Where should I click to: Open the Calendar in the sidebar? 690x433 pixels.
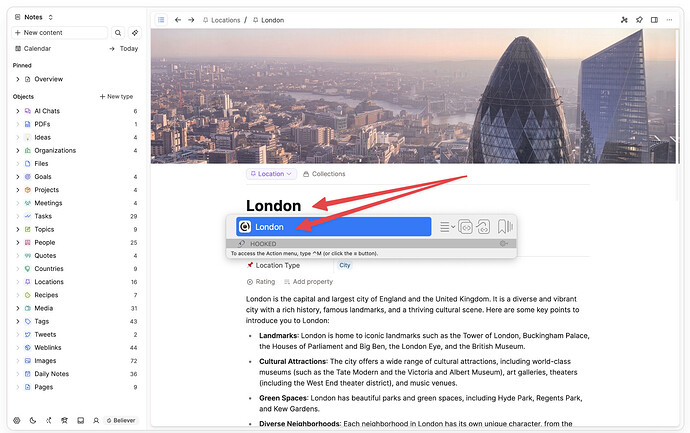tap(36, 48)
